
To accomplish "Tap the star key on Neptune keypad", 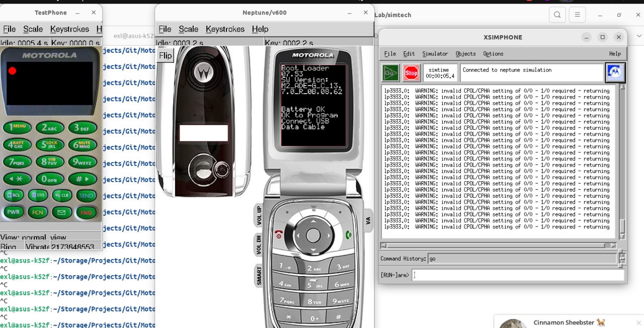I will click(x=288, y=317).
